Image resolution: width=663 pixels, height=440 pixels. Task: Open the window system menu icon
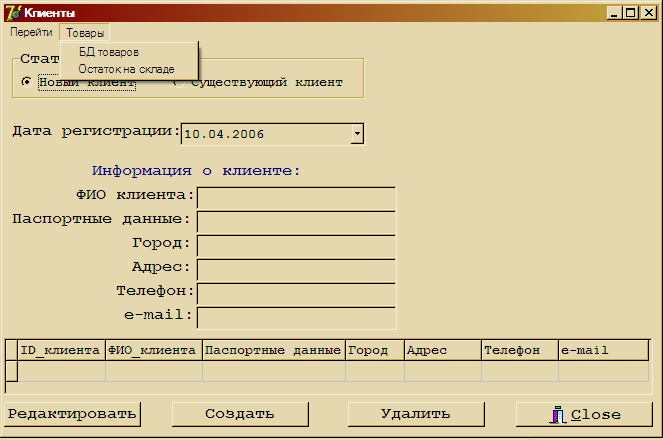(13, 13)
